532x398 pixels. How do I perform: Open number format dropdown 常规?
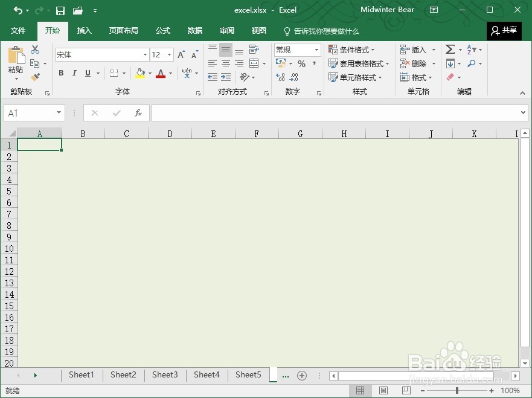point(316,50)
